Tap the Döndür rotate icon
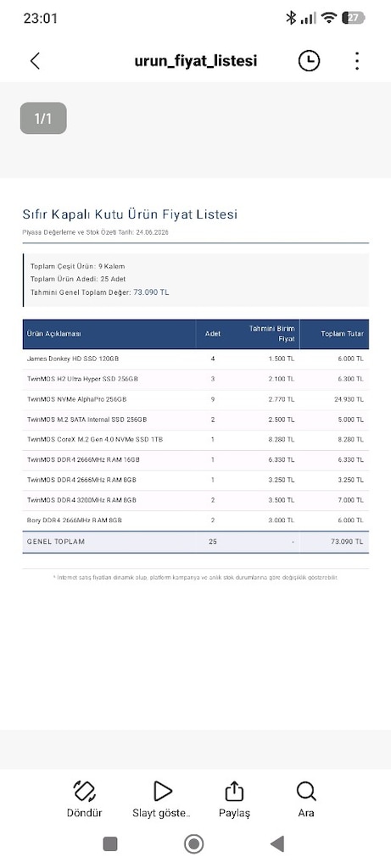This screenshot has width=391, height=868. click(x=84, y=791)
